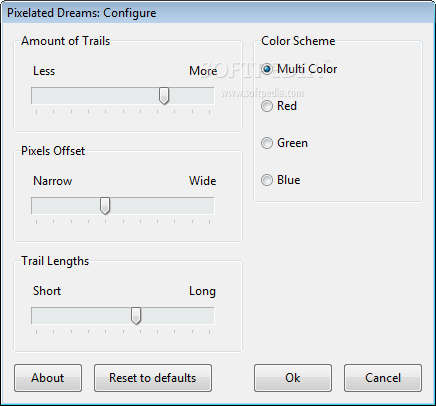Click Trail Lengths track near Short end
This screenshot has width=436, height=406.
pyautogui.click(x=42, y=316)
